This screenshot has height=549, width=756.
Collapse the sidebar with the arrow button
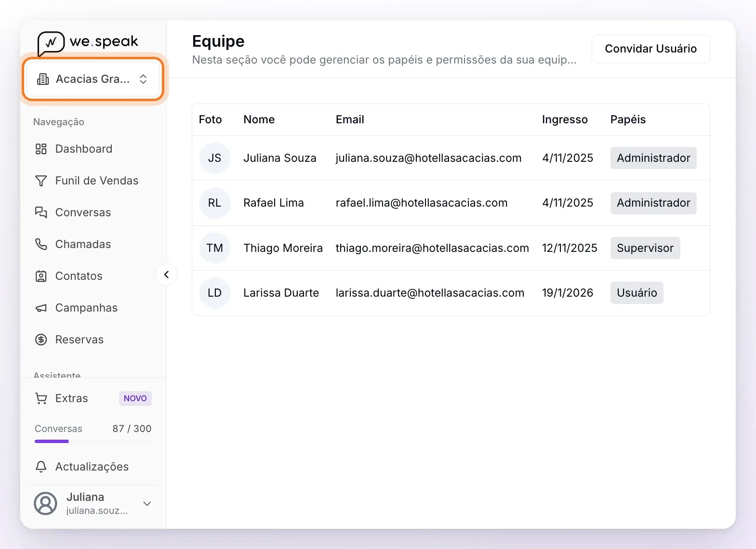(x=167, y=274)
